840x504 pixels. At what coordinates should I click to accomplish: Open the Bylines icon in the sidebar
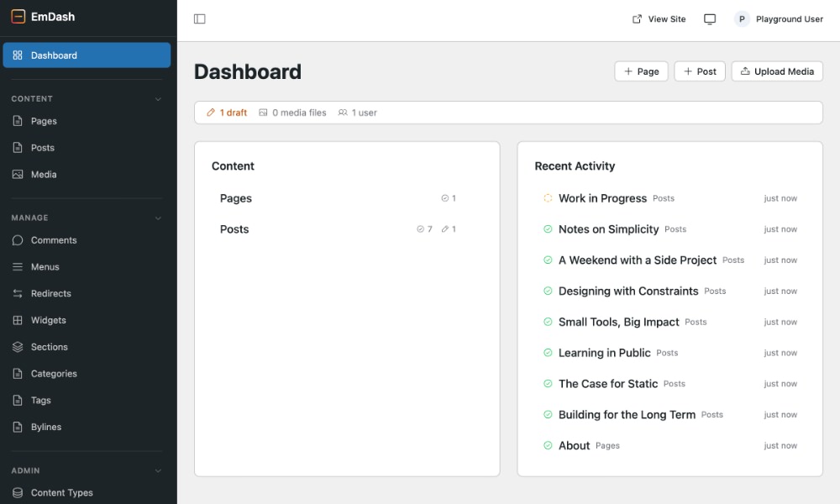click(16, 427)
